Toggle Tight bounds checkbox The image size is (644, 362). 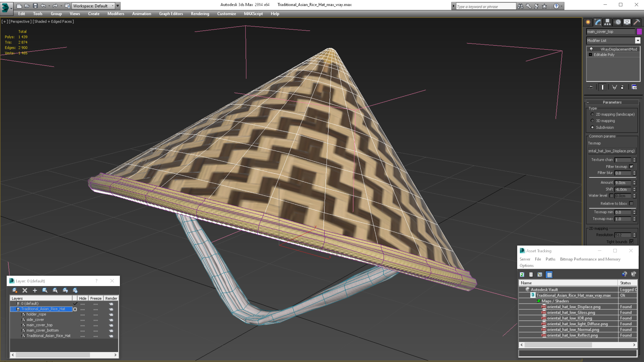[631, 242]
